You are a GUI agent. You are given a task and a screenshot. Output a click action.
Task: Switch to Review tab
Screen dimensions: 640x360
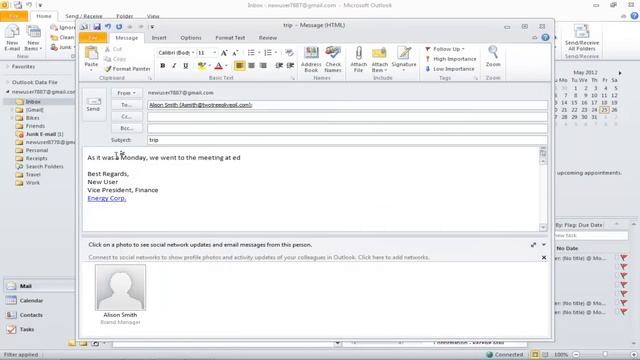(x=268, y=38)
